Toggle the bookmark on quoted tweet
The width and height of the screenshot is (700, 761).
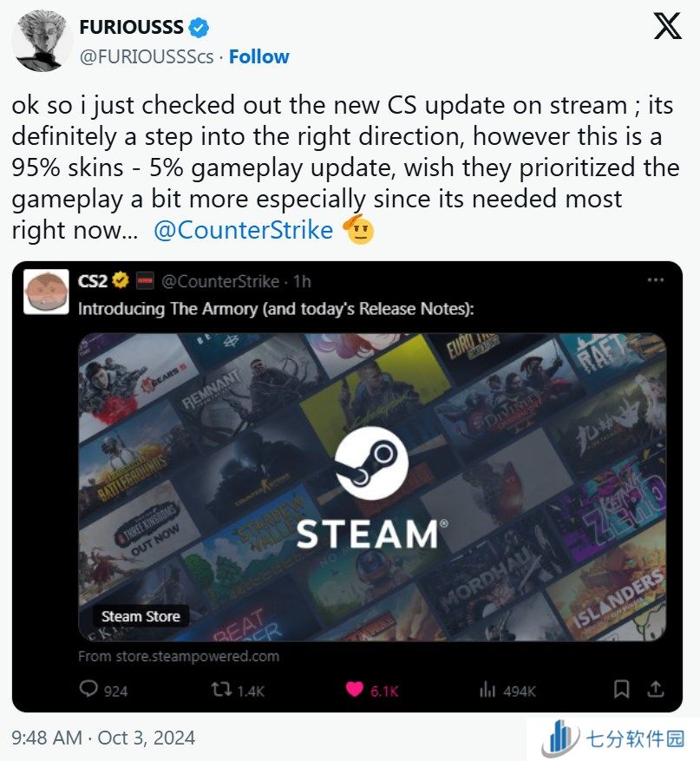[x=621, y=689]
